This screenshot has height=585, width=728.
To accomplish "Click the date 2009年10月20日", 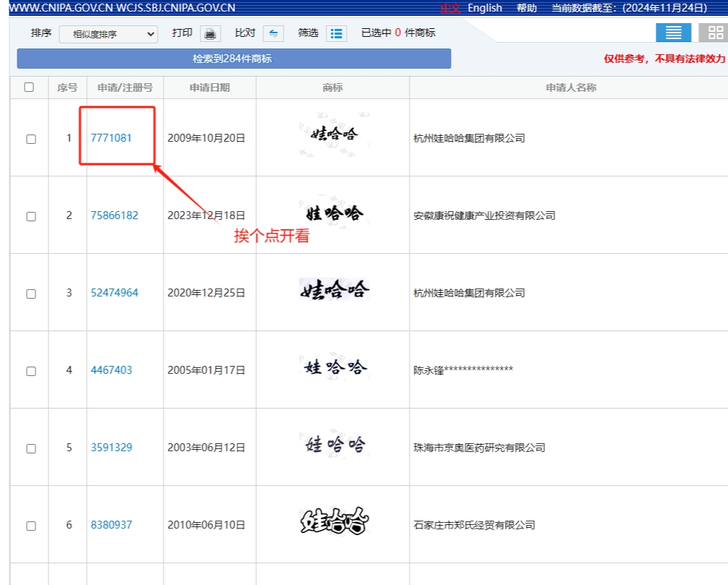I will [206, 138].
